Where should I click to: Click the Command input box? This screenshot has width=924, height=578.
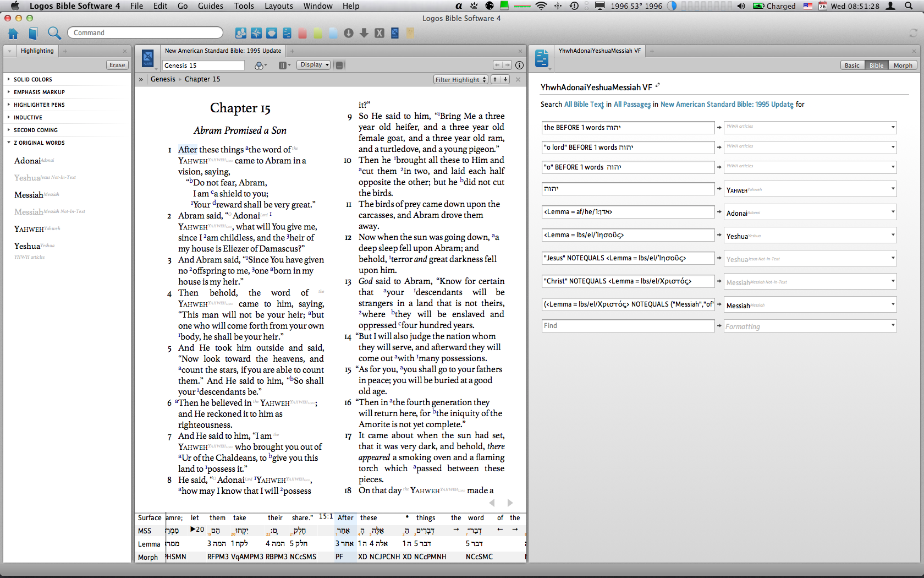tap(145, 33)
